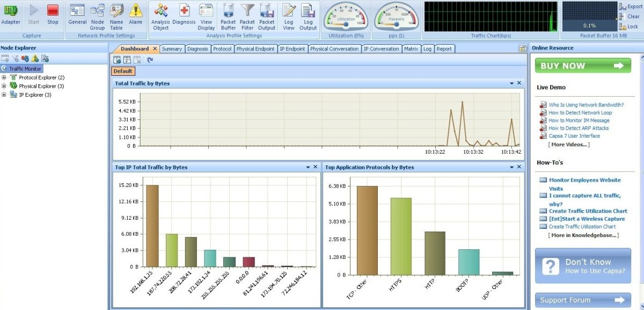Switch to the IP Endpoint tab

(x=292, y=49)
